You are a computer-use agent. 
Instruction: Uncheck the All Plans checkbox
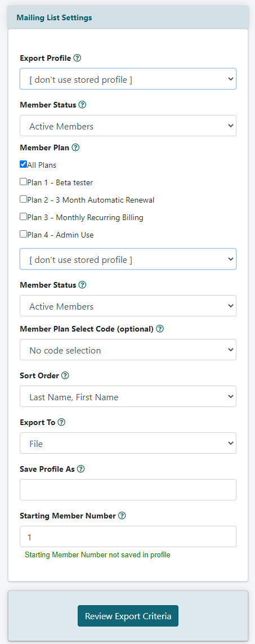pyautogui.click(x=24, y=164)
